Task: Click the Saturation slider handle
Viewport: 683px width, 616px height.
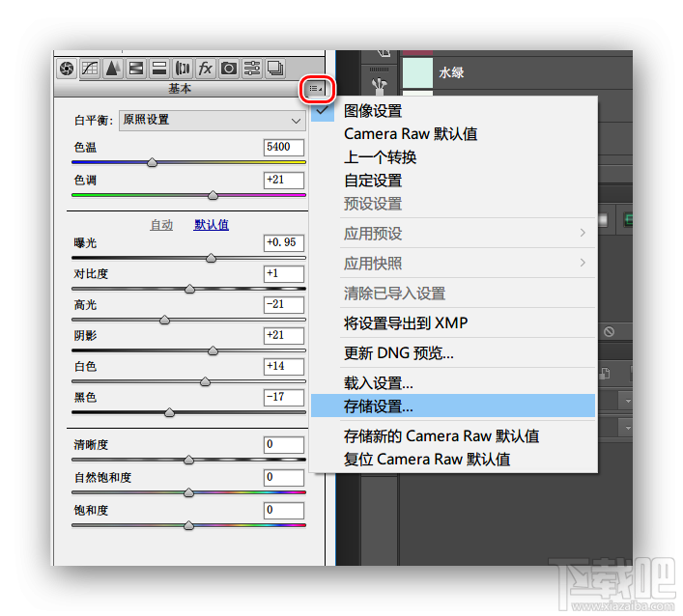Action: tap(188, 525)
